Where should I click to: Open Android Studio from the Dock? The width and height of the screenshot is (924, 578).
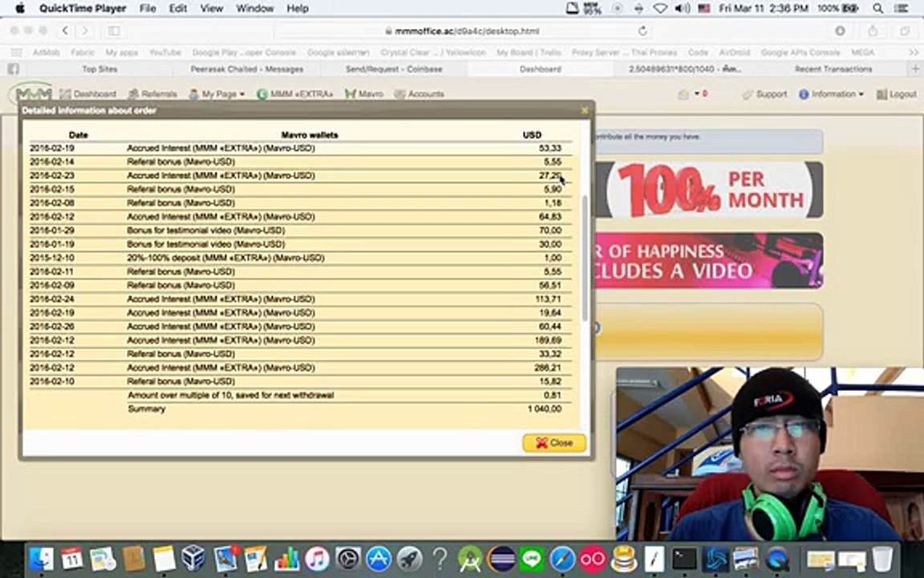coord(470,559)
